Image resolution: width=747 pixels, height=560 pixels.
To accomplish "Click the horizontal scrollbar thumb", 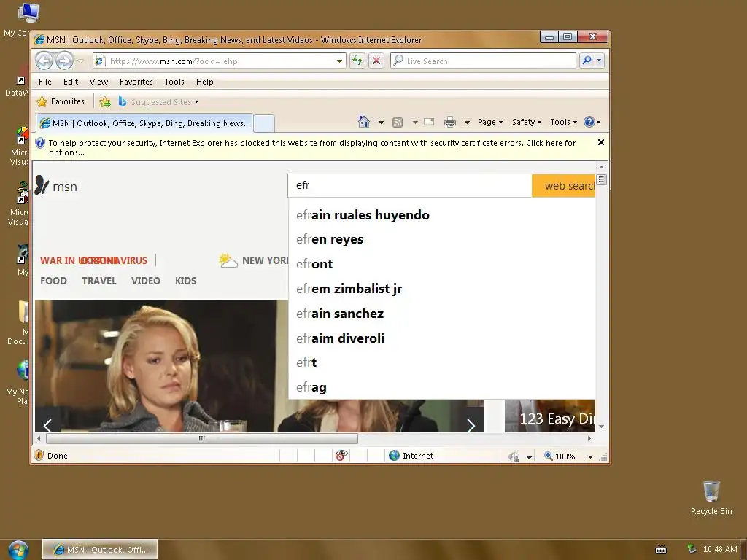I will 202,438.
